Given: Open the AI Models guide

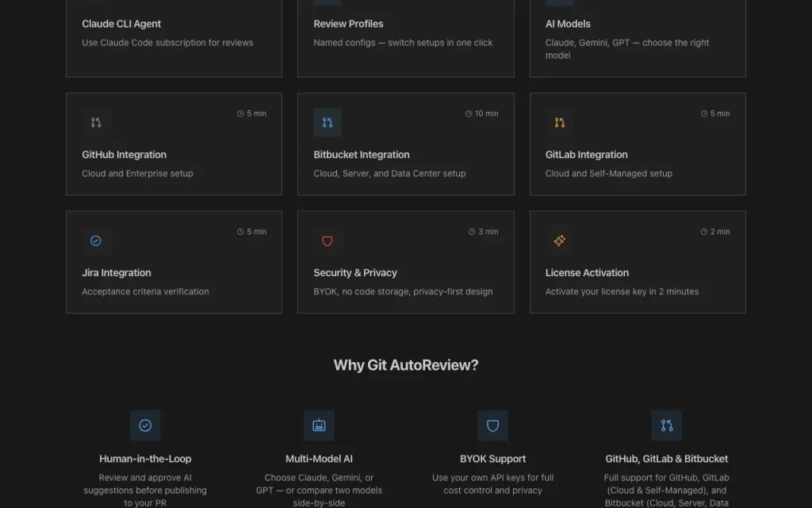Looking at the screenshot, I should tap(568, 24).
